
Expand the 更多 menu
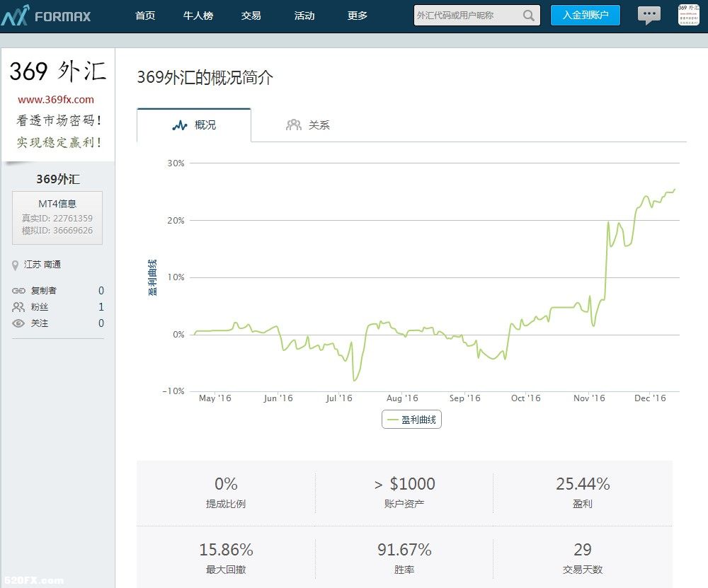point(357,16)
